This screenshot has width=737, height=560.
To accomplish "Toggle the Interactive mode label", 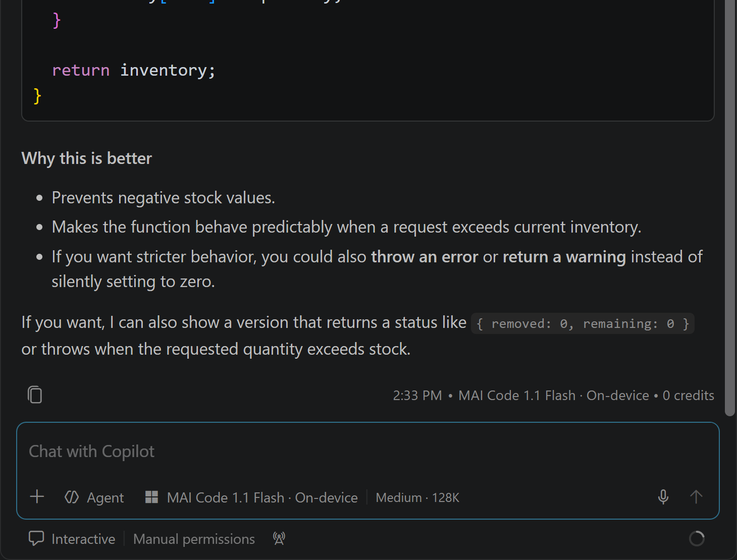I will [x=83, y=539].
